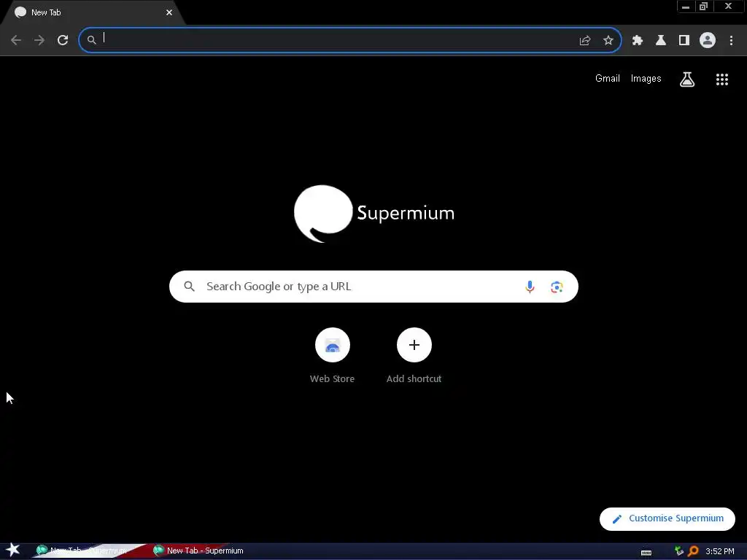This screenshot has height=560, width=747.
Task: Bookmark this tab with the star icon
Action: click(608, 41)
